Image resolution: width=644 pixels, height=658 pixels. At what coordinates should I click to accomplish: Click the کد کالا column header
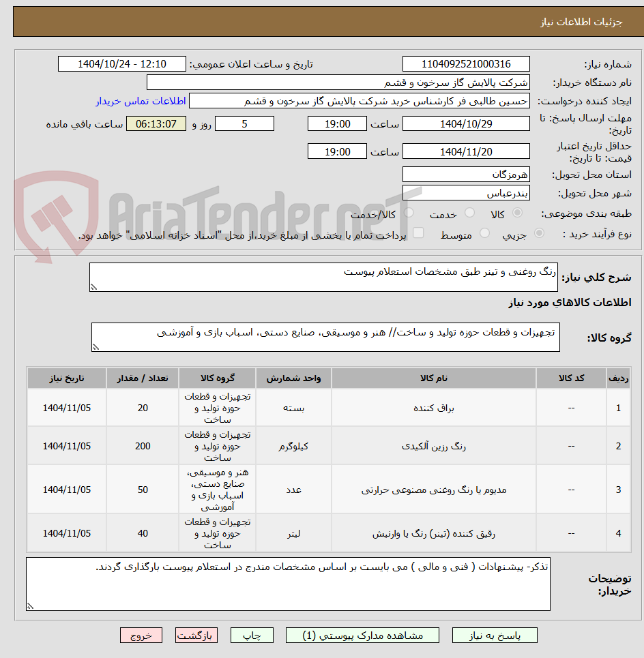pos(571,378)
